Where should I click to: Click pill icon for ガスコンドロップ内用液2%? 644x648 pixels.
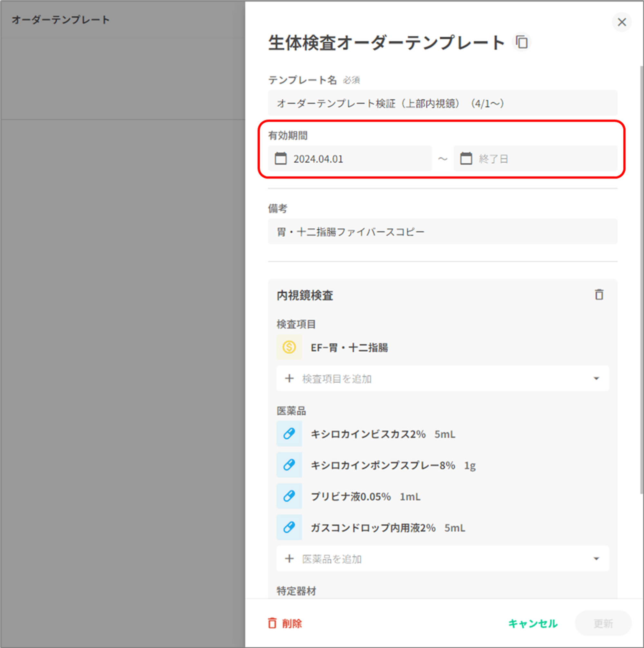[289, 527]
